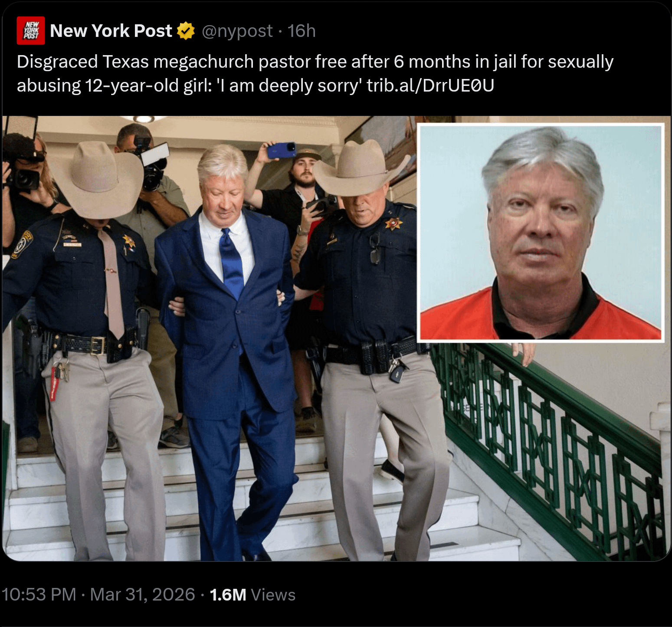The width and height of the screenshot is (672, 627).
Task: Click the Views label
Action: click(x=273, y=594)
